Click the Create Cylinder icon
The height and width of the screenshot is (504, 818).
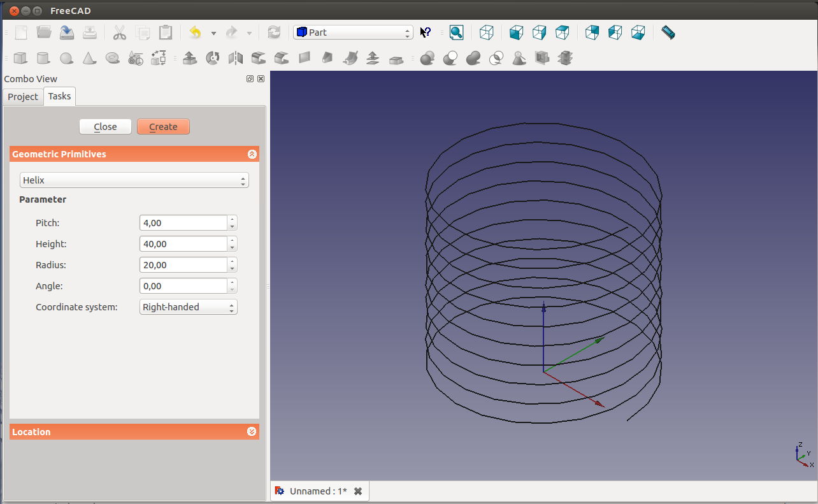tap(43, 58)
